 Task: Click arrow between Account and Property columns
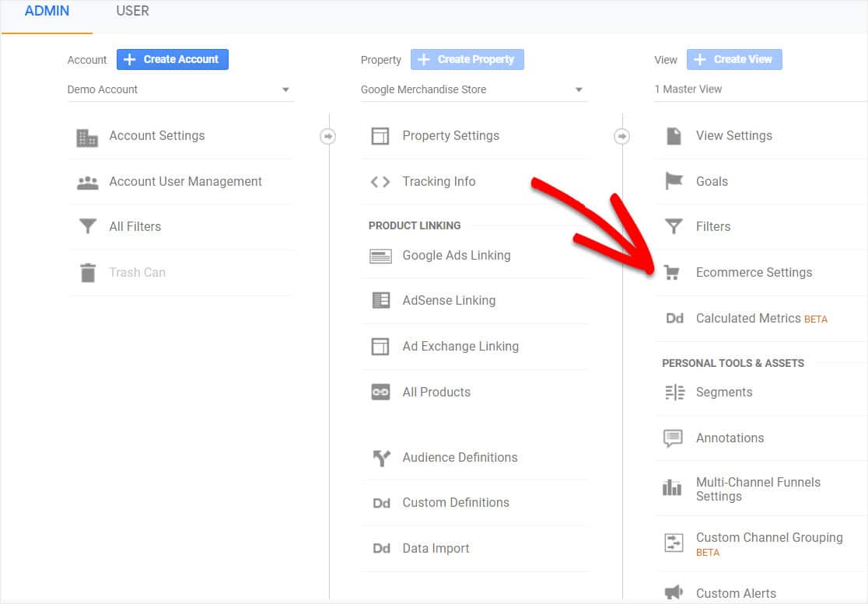click(328, 137)
